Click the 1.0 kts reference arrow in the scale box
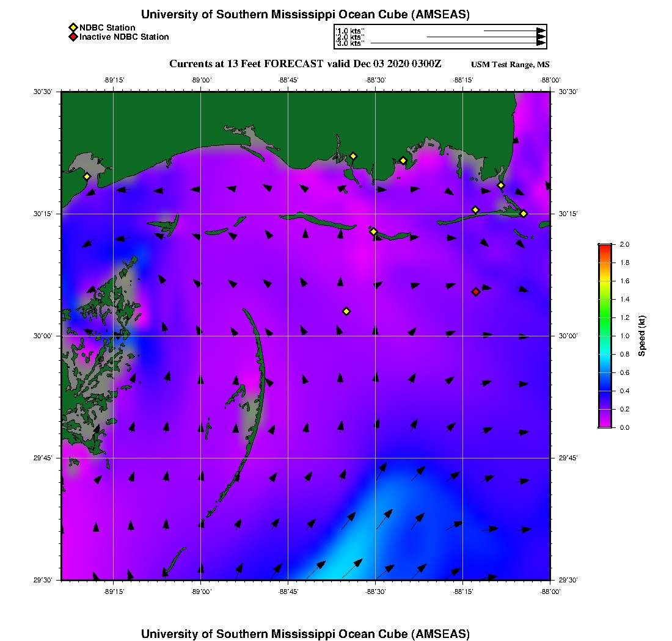Viewport: 672px width, 641px height. 515,31
